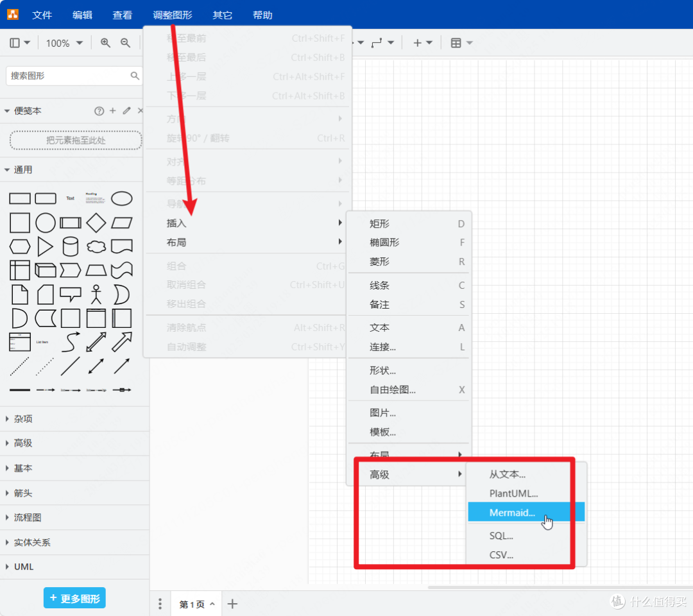Select Mermaid... in the advanced submenu
The image size is (693, 616).
pyautogui.click(x=526, y=513)
